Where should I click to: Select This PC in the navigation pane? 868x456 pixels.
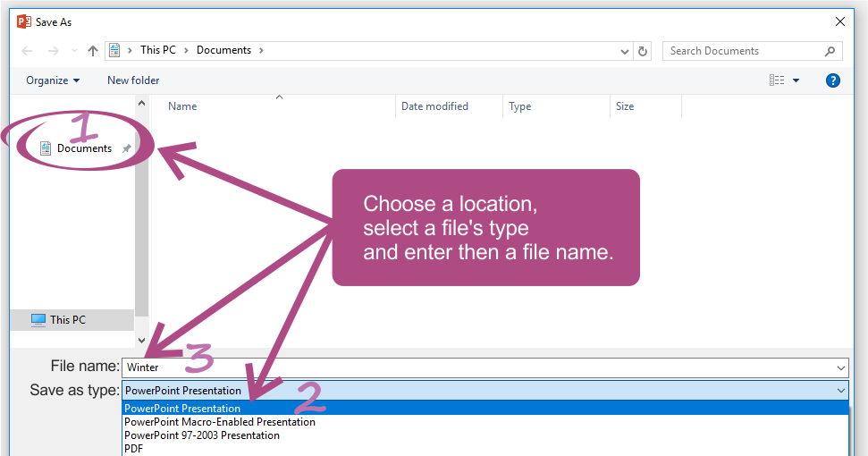tap(72, 320)
